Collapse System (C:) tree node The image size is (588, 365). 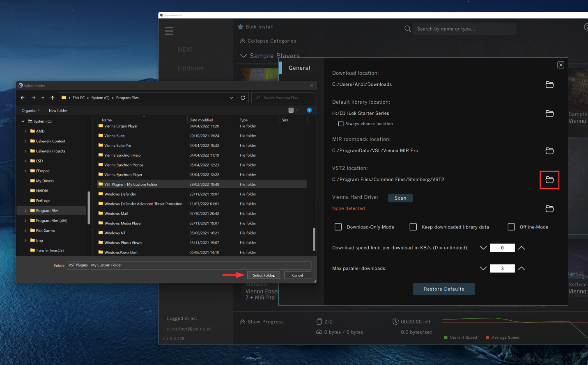(x=23, y=121)
